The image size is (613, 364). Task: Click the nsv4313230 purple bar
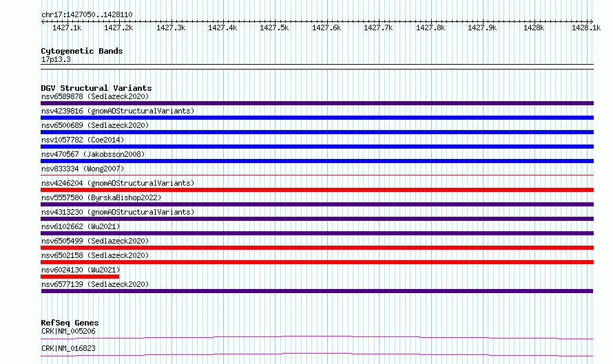317,219
